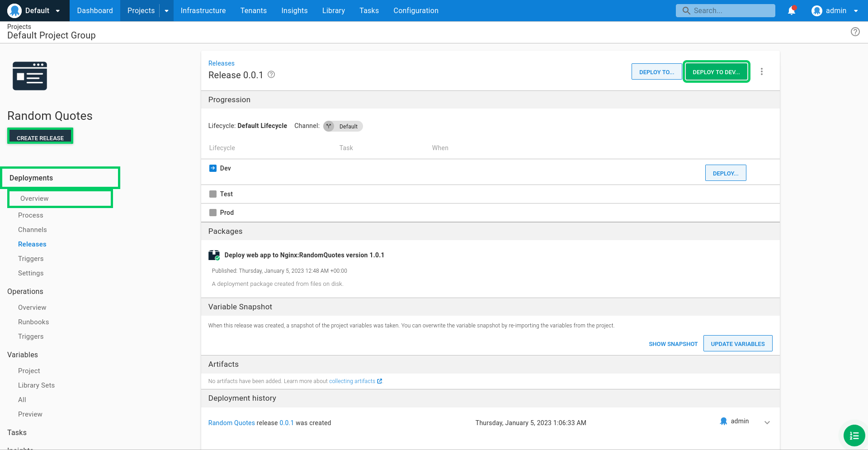Open the Infrastructure menu

(203, 10)
